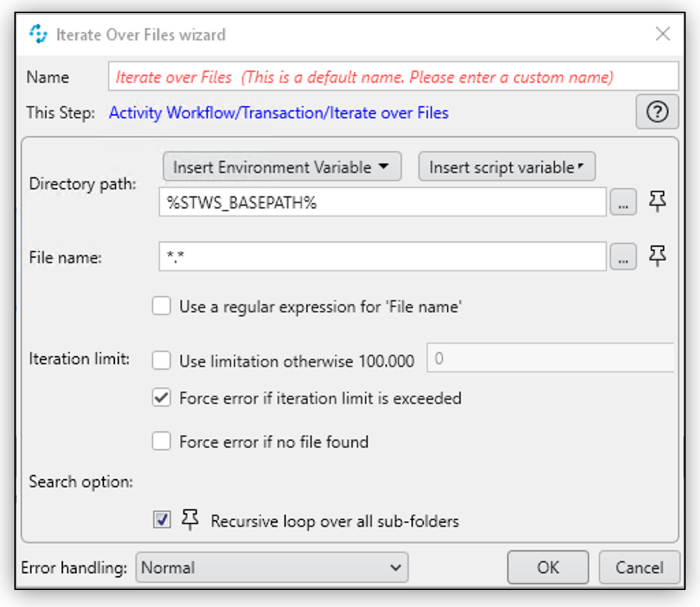
Task: Pin the Directory path field value
Action: click(657, 201)
